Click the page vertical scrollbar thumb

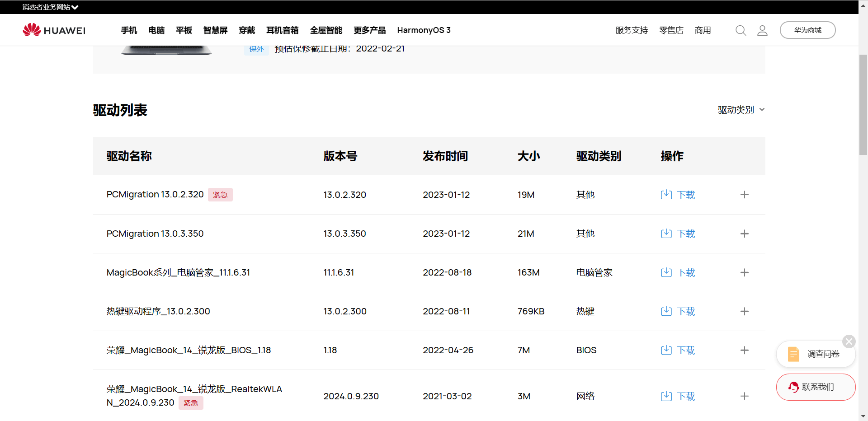[x=863, y=105]
